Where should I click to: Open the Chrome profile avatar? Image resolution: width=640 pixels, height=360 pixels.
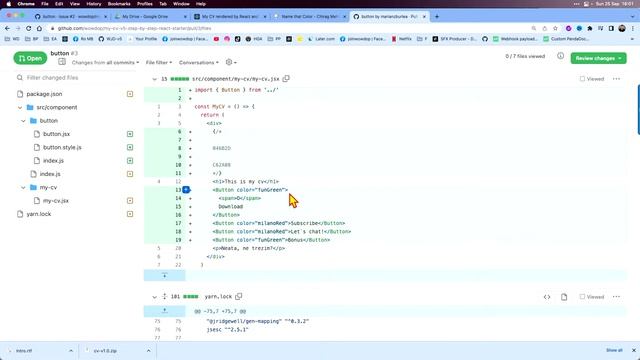click(x=622, y=28)
